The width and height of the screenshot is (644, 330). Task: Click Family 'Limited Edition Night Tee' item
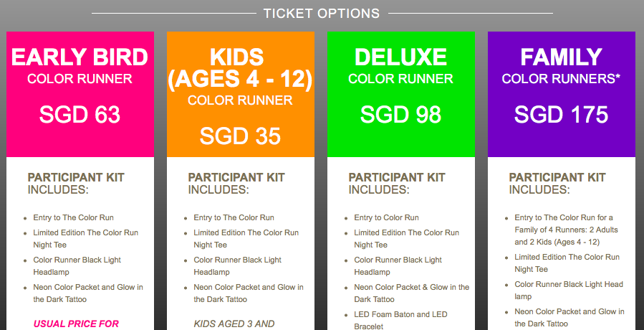click(567, 263)
